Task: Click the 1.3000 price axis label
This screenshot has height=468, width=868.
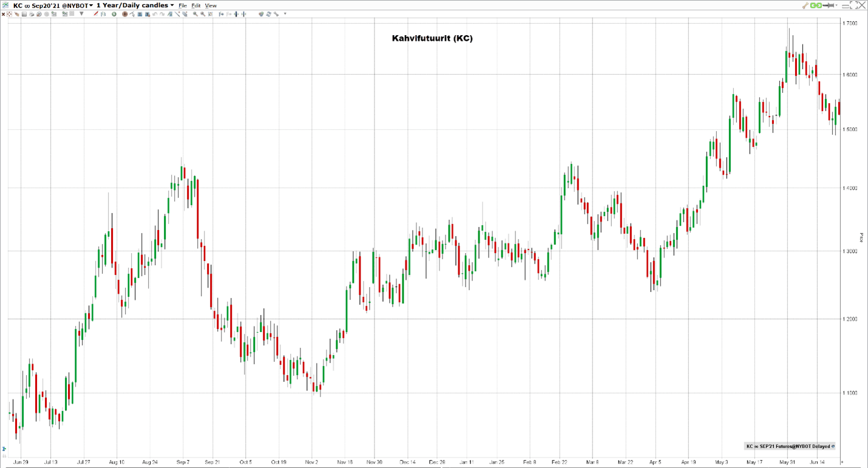Action: point(850,251)
